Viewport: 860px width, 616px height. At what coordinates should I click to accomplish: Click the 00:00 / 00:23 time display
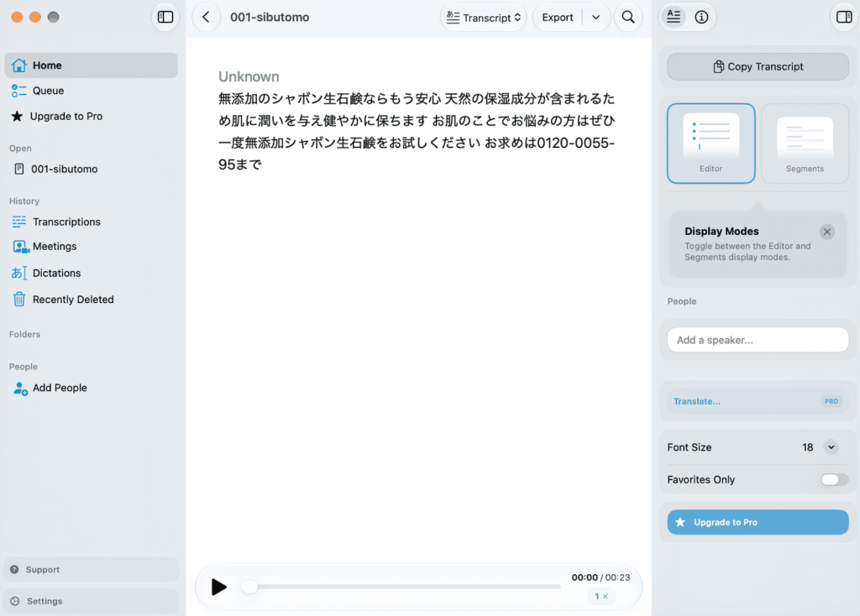pyautogui.click(x=600, y=577)
